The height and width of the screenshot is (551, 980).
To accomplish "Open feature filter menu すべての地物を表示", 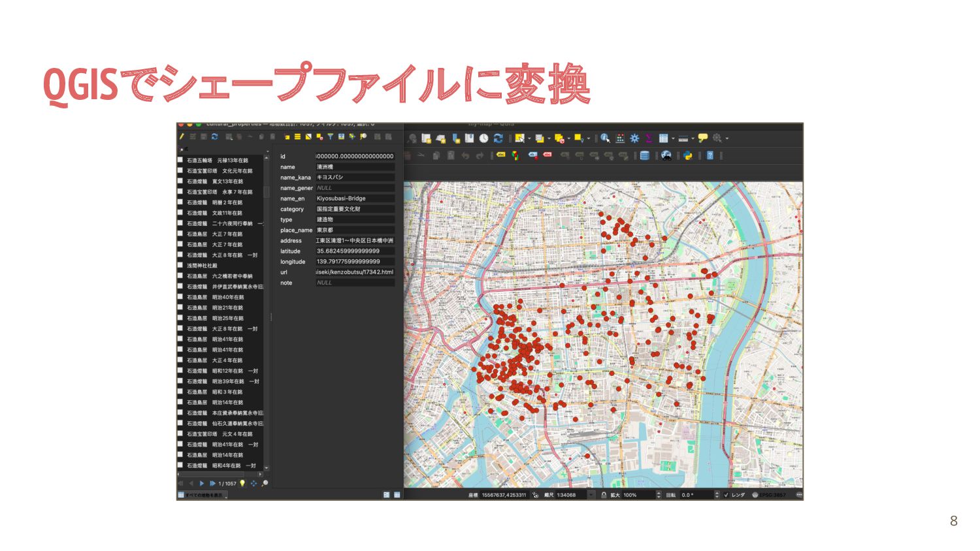I will click(203, 495).
